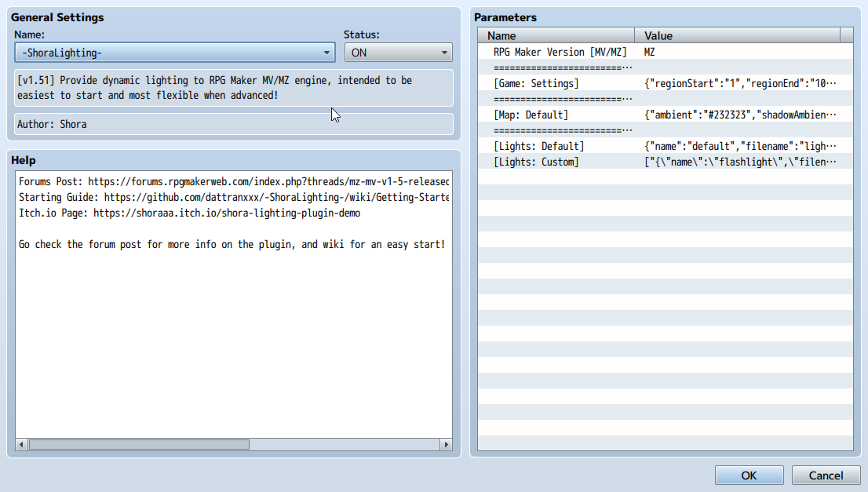The width and height of the screenshot is (868, 492).
Task: Click the Forums Post URL line in Help
Action: (x=234, y=181)
